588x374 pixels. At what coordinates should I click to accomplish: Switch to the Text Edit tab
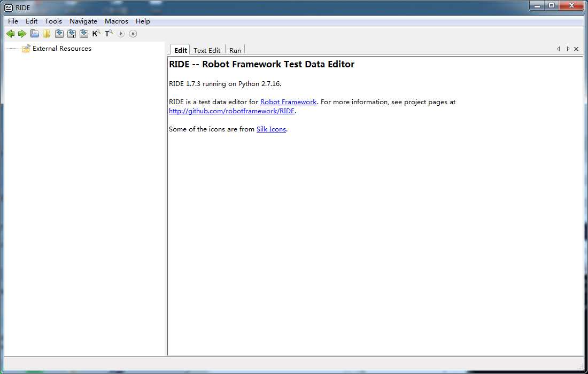207,50
